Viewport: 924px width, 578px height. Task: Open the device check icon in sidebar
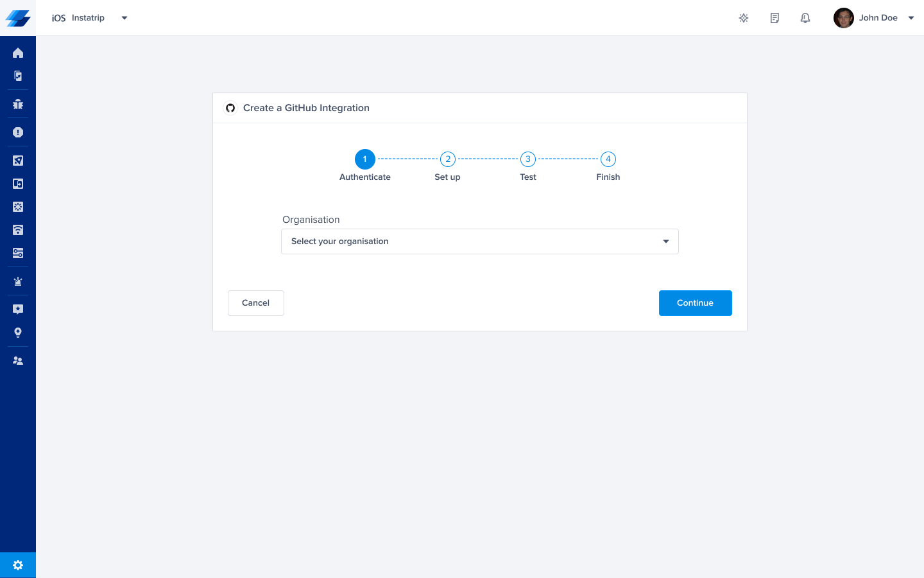point(18,76)
